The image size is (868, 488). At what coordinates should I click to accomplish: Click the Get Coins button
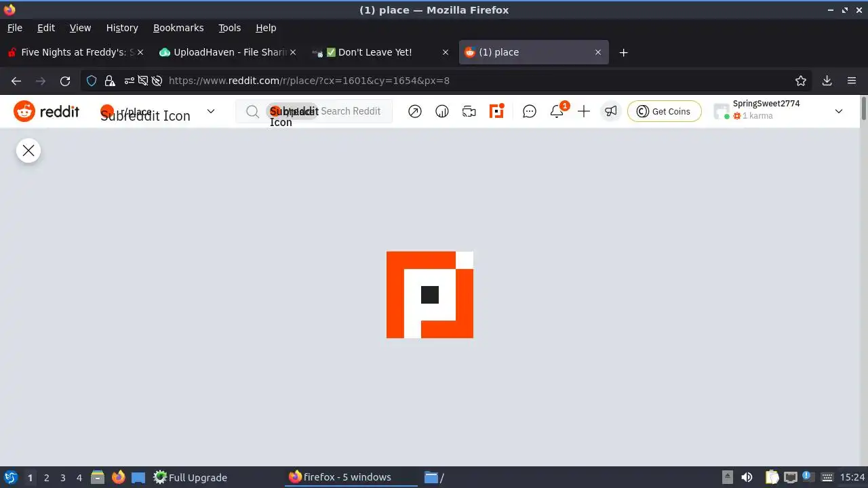tap(664, 111)
